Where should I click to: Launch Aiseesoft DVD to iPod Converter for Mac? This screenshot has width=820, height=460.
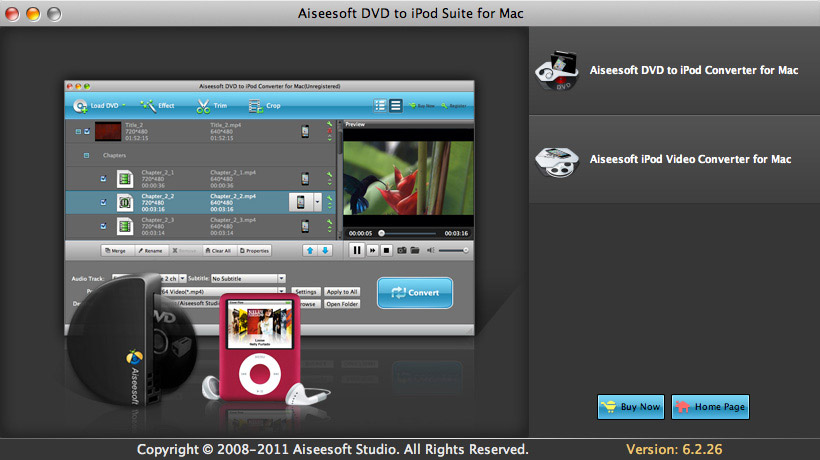[675, 71]
